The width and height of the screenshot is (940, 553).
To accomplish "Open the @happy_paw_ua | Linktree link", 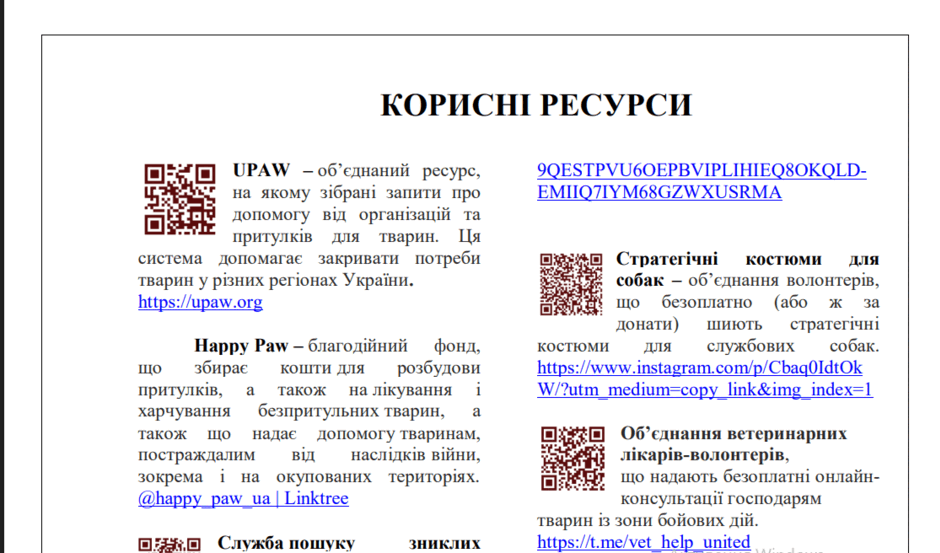I will click(x=243, y=498).
